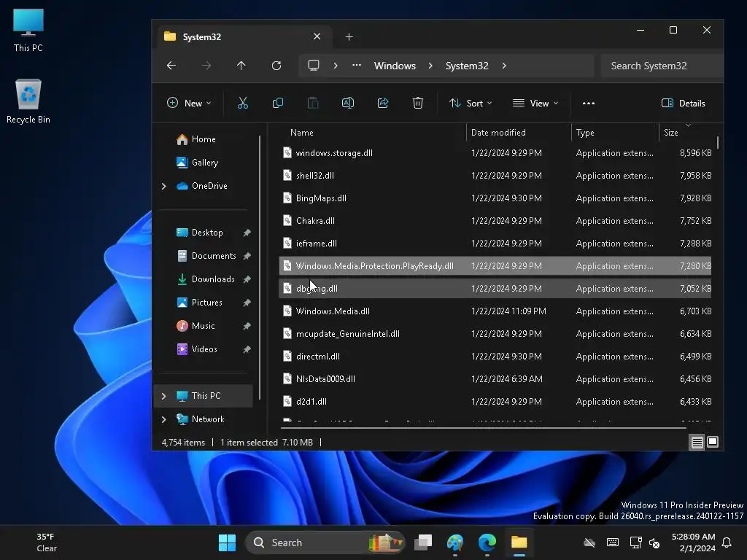Image resolution: width=747 pixels, height=560 pixels.
Task: Click the Paste clipboard icon
Action: [313, 103]
